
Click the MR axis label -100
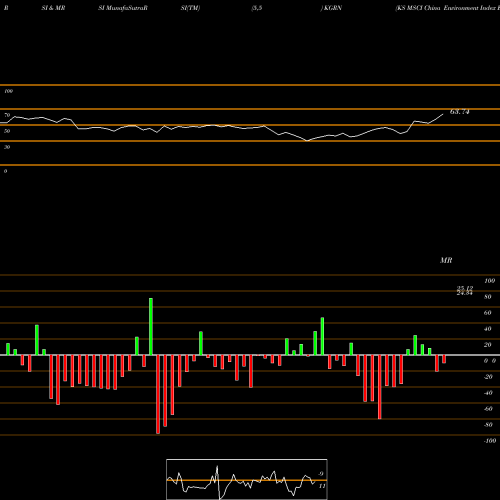click(x=490, y=441)
